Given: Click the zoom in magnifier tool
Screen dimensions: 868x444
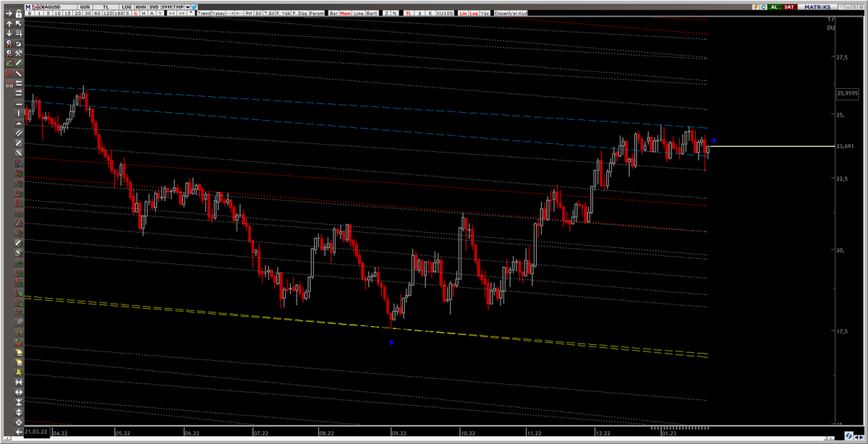Looking at the screenshot, I should coord(9,43).
